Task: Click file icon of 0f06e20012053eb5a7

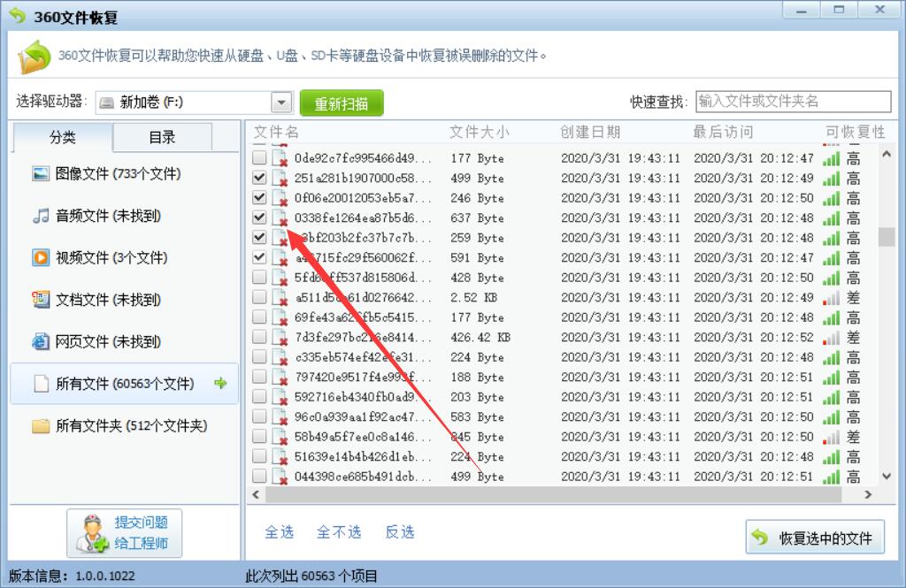Action: point(280,198)
